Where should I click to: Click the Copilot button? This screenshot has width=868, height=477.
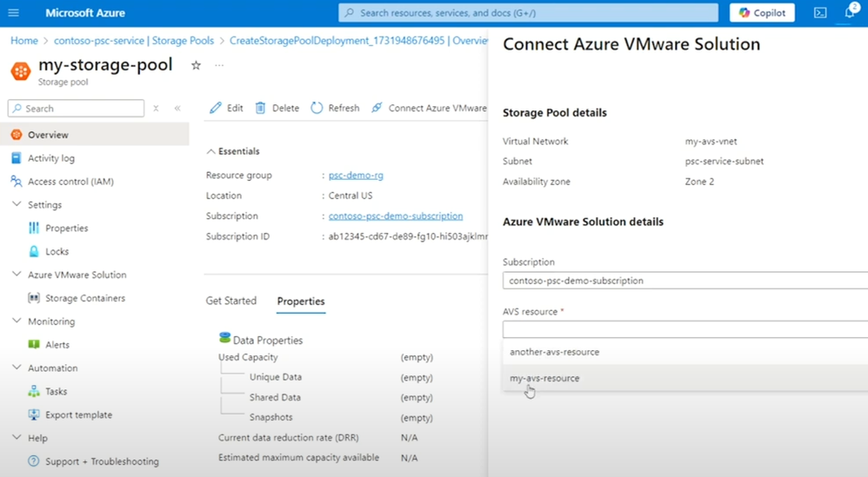[x=762, y=13]
